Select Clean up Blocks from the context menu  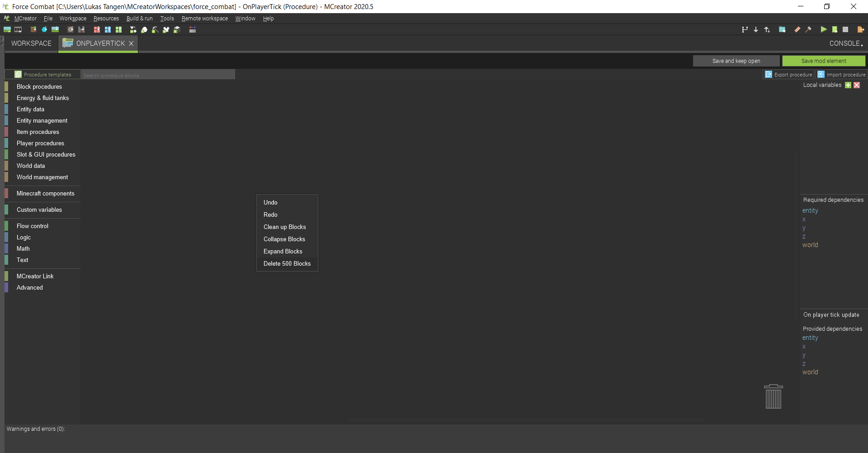[285, 227]
